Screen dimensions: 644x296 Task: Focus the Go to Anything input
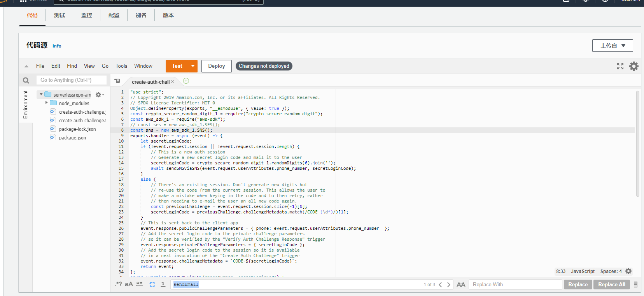(72, 80)
